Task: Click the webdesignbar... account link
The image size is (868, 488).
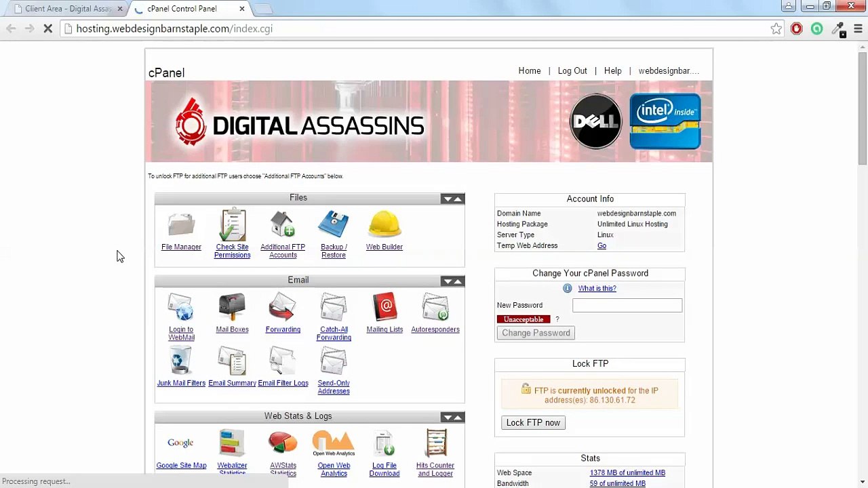Action: click(669, 70)
